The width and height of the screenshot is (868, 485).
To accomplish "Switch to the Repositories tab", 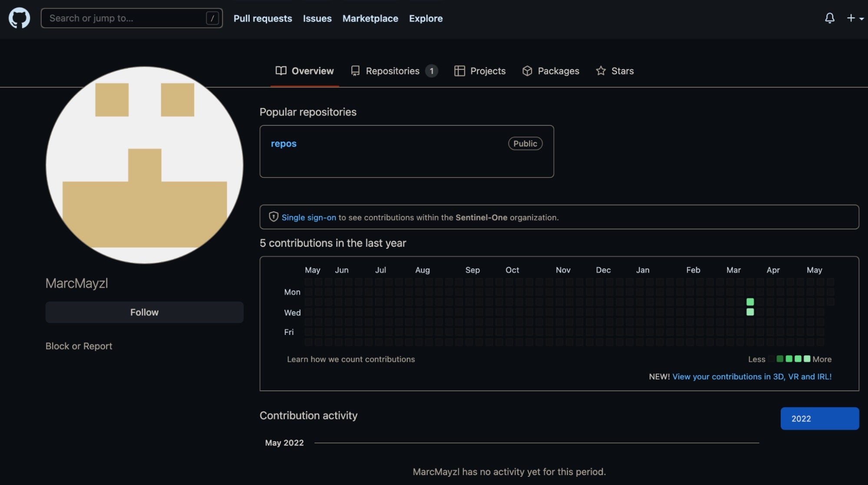I will pos(393,71).
